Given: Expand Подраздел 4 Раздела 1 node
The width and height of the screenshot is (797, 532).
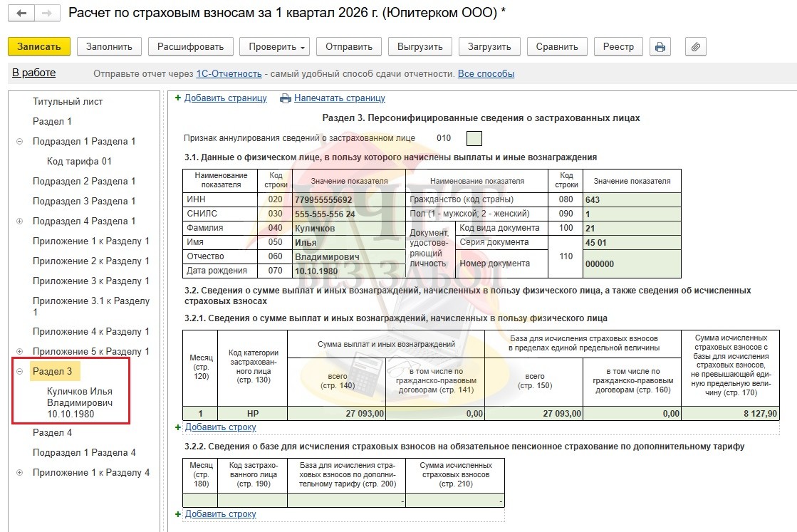Looking at the screenshot, I should 19,221.
